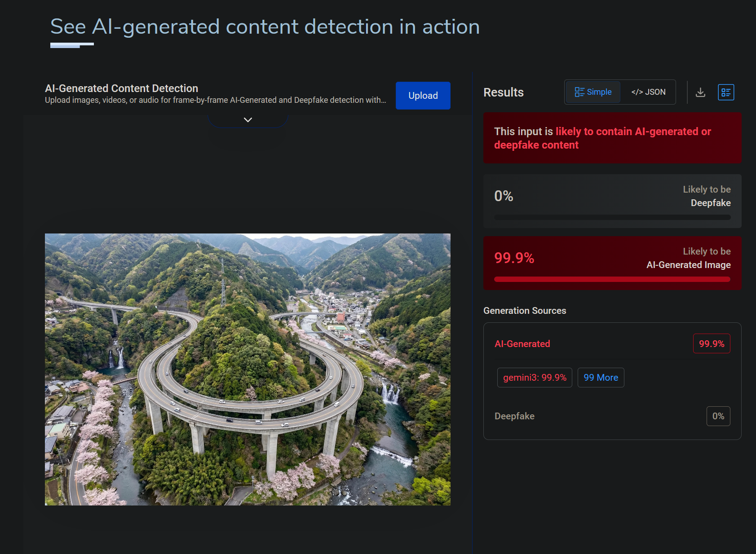756x554 pixels.
Task: Click the AI-Generated source row label
Action: pyautogui.click(x=522, y=344)
